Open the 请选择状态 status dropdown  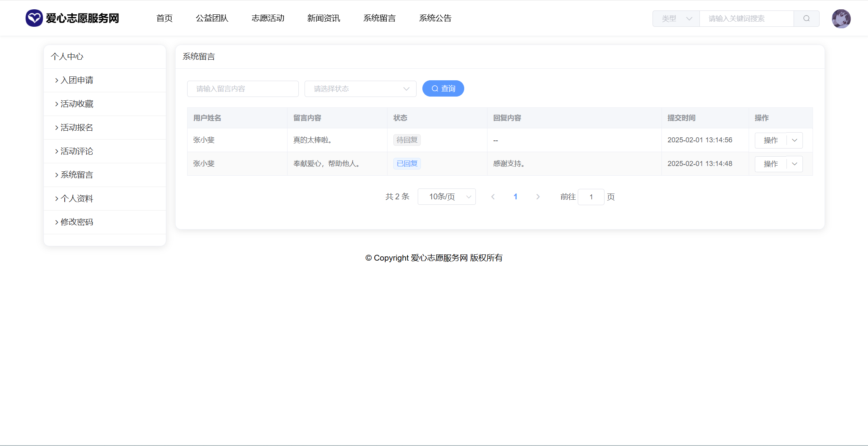pos(360,89)
